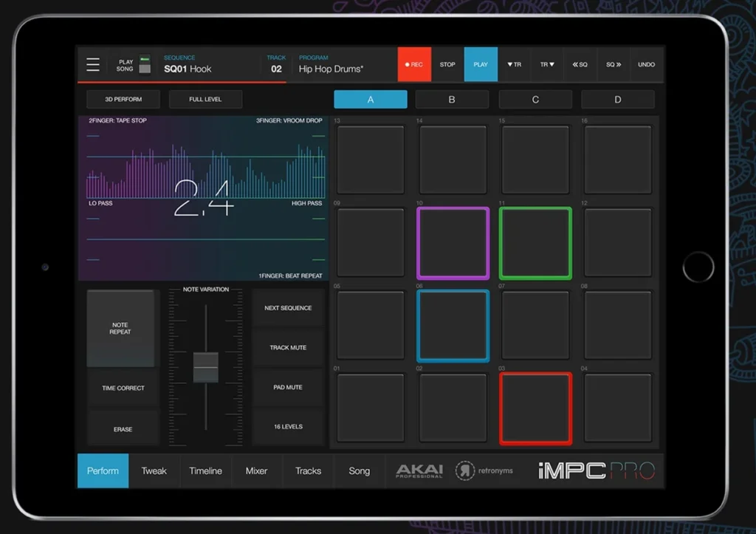756x534 pixels.
Task: Trigger Next Sequence
Action: [288, 308]
